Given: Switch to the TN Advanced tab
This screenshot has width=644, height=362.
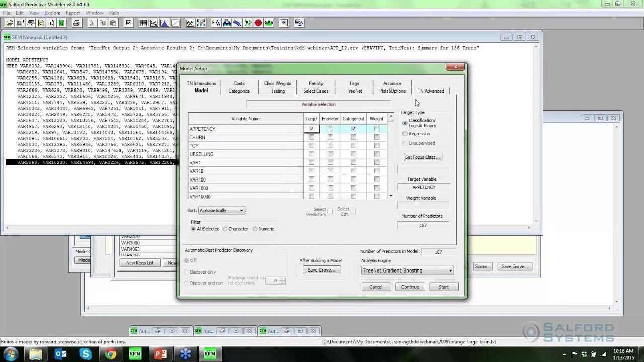Looking at the screenshot, I should [x=431, y=91].
